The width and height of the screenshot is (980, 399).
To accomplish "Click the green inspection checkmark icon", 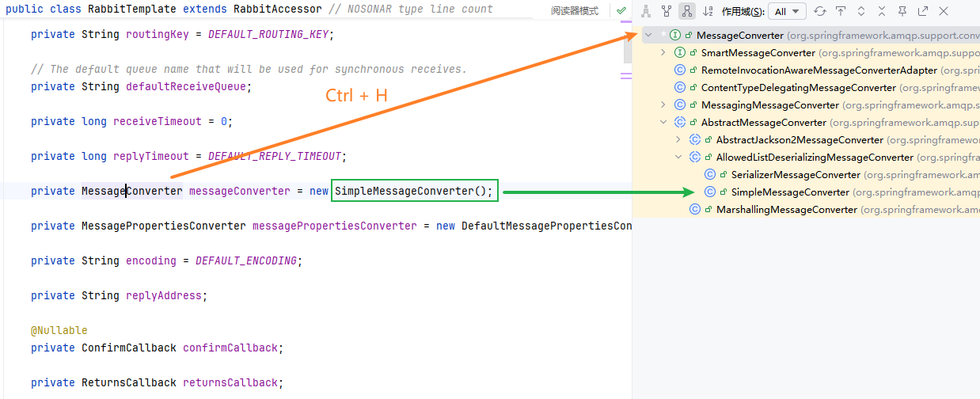I will [x=621, y=11].
